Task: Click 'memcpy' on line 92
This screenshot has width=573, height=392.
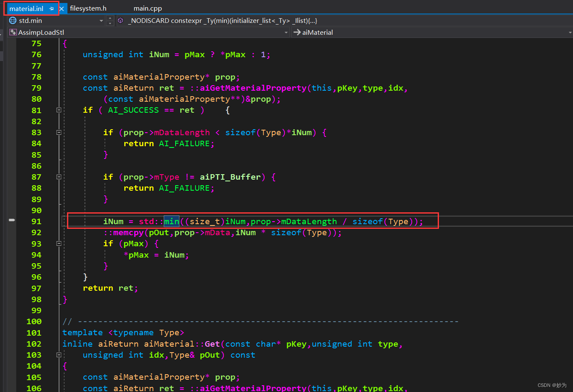Action: tap(129, 233)
